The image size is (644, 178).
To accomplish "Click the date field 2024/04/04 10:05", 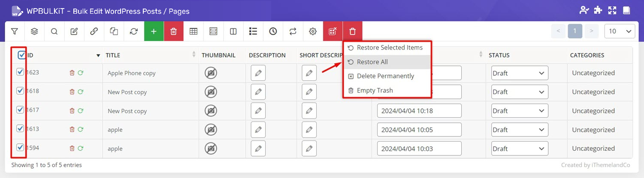I will tap(419, 130).
